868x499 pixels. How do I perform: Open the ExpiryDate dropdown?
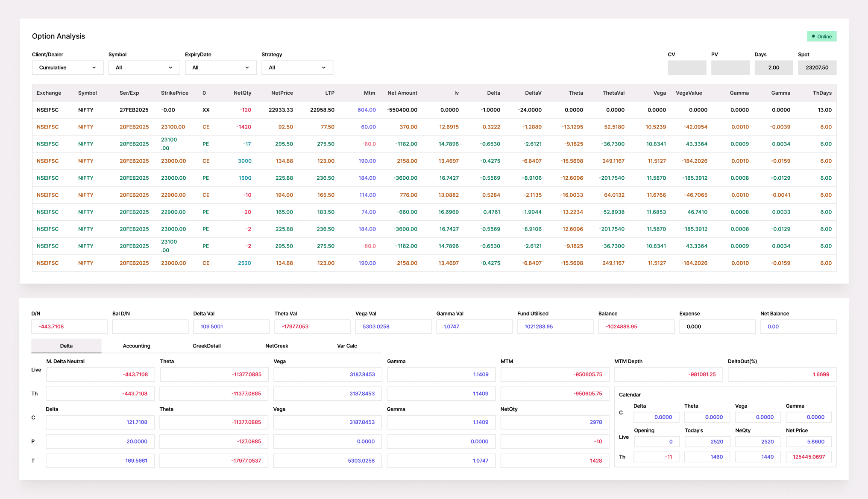(x=220, y=67)
